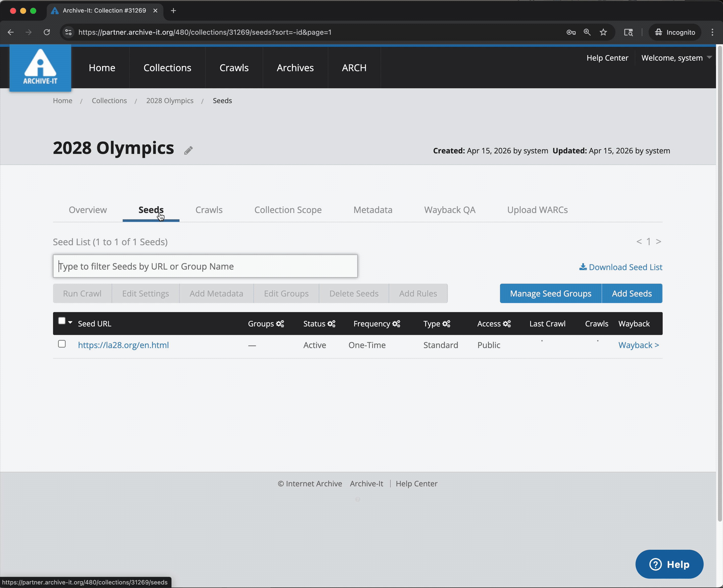Viewport: 723px width, 588px height.
Task: Open Frequency column filter gear icon
Action: tap(396, 323)
